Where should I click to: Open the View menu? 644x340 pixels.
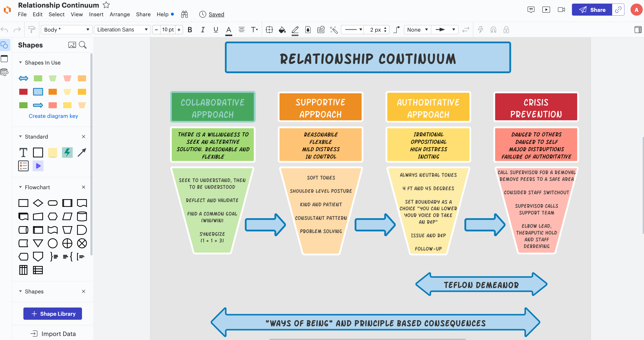76,14
